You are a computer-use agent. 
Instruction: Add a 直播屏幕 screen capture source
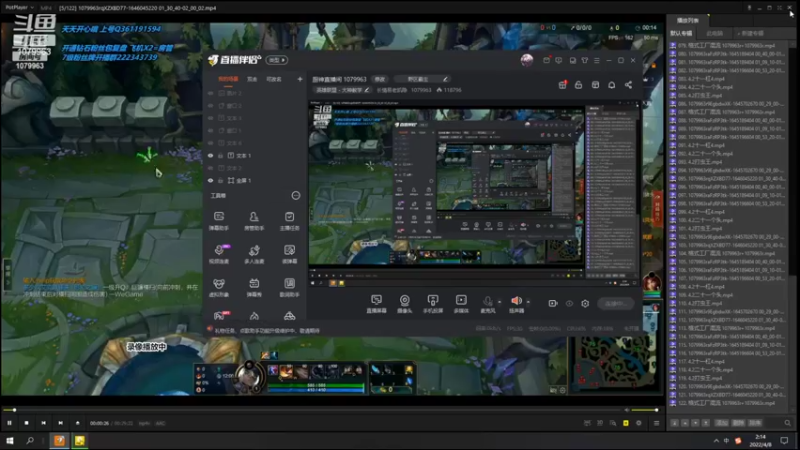coord(377,304)
